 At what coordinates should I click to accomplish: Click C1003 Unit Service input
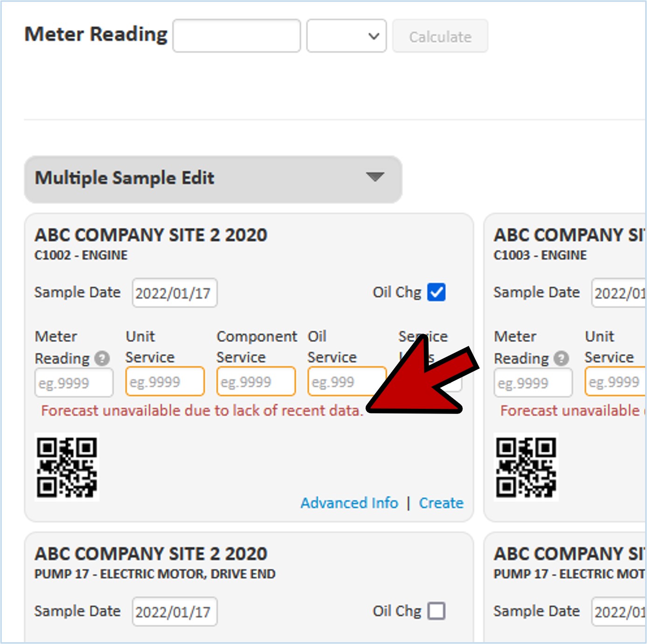615,382
